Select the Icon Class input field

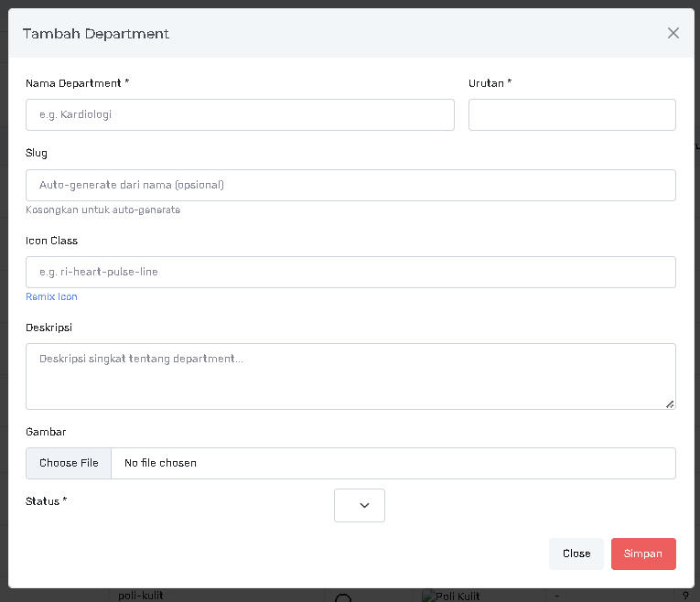tap(350, 272)
